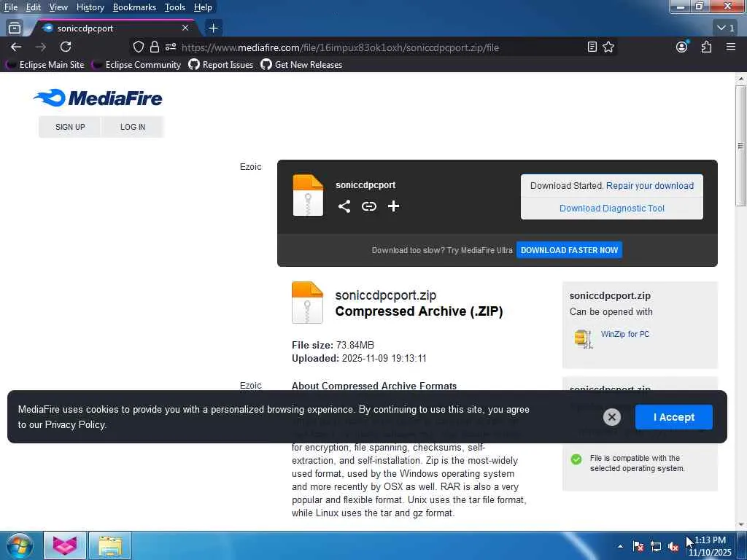Open Eclipse Main Site bookmark
Image resolution: width=747 pixels, height=560 pixels.
pos(46,65)
